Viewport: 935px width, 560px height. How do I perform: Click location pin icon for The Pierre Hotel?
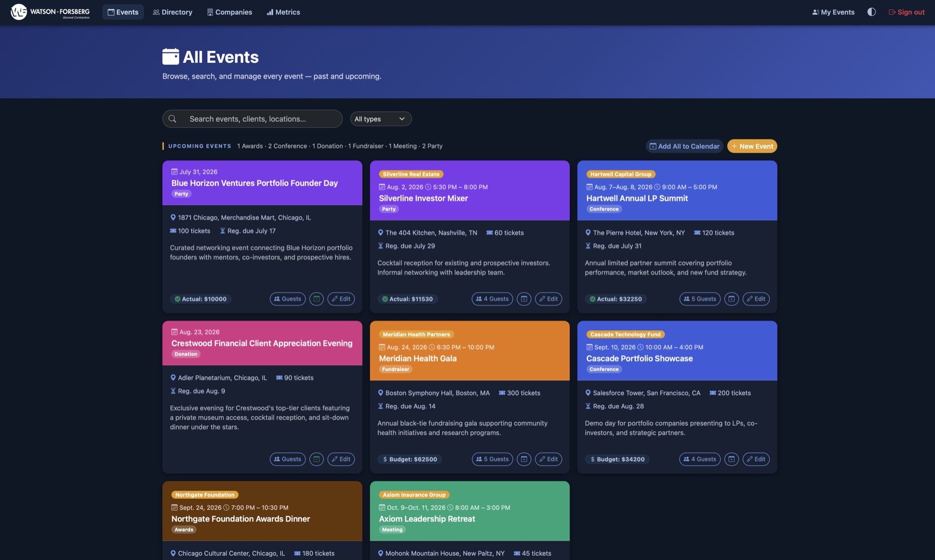pos(588,233)
